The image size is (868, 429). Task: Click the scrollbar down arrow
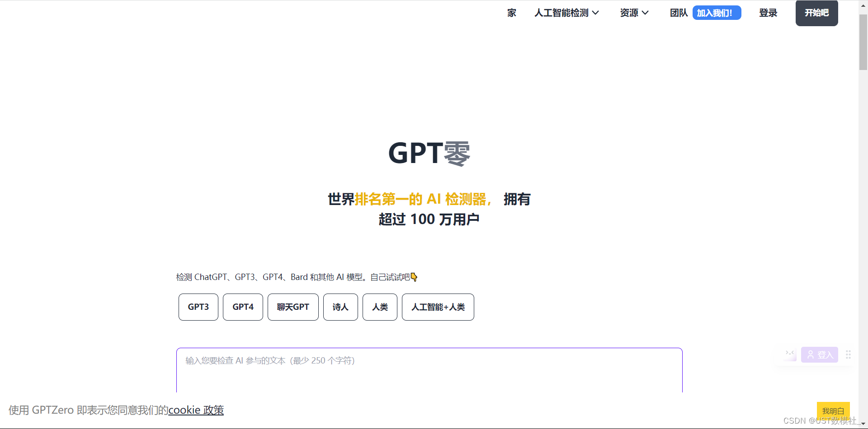click(863, 424)
